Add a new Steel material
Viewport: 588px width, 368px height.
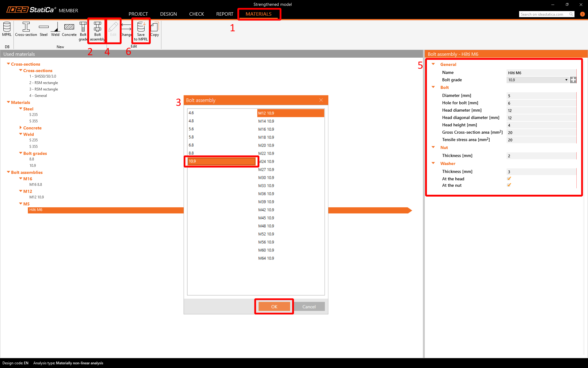click(43, 29)
